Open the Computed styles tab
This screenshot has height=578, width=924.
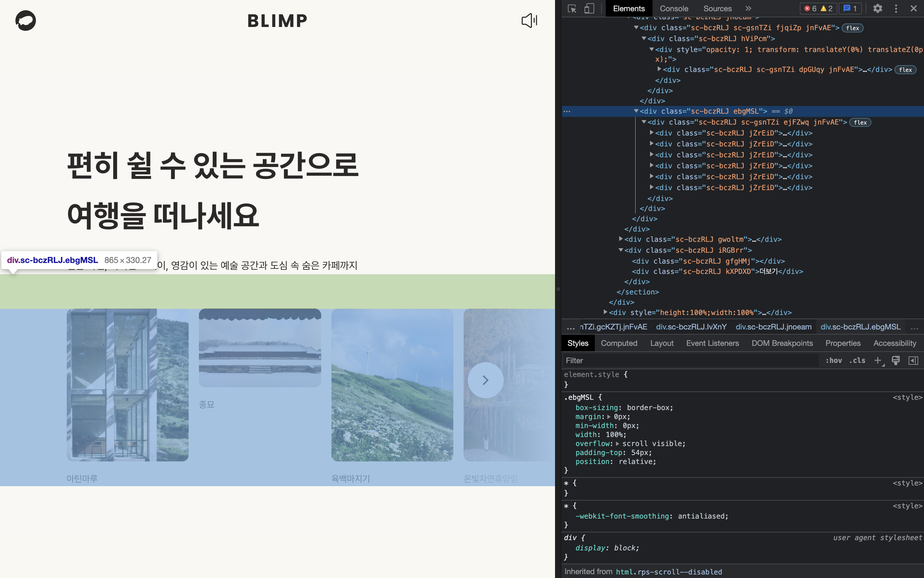coord(619,343)
